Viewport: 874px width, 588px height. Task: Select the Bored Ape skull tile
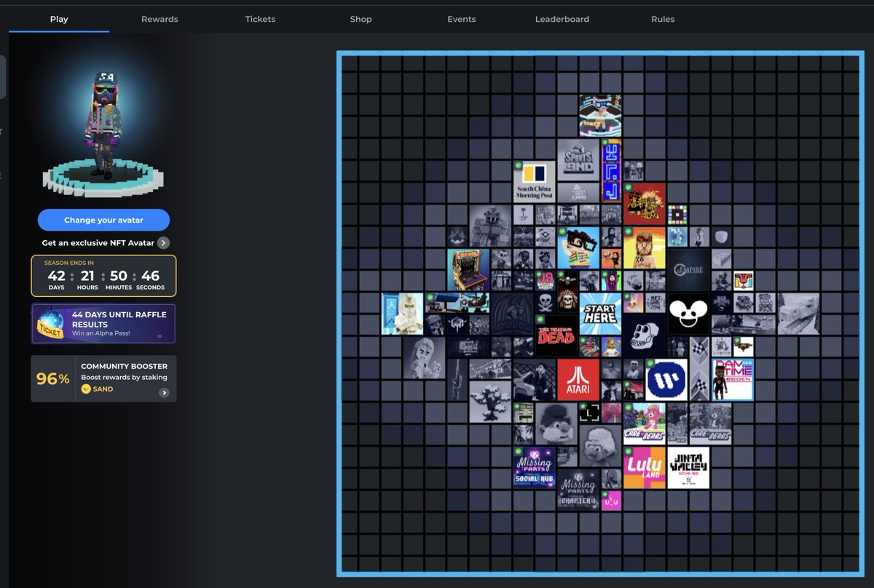(x=645, y=335)
